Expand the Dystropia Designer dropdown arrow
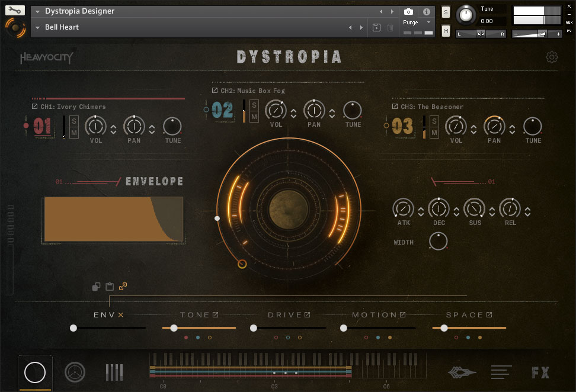This screenshot has height=392, width=576. click(x=38, y=11)
